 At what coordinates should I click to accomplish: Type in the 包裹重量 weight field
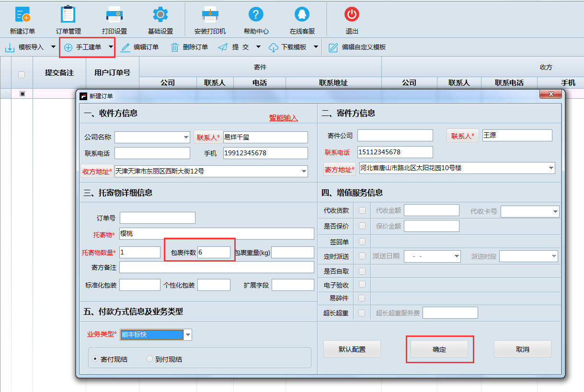click(x=292, y=252)
